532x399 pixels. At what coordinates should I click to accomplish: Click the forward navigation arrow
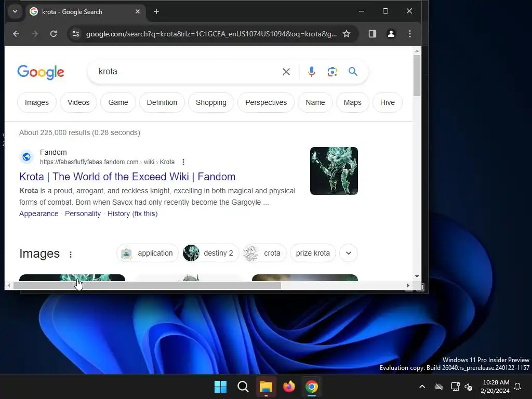[x=35, y=34]
